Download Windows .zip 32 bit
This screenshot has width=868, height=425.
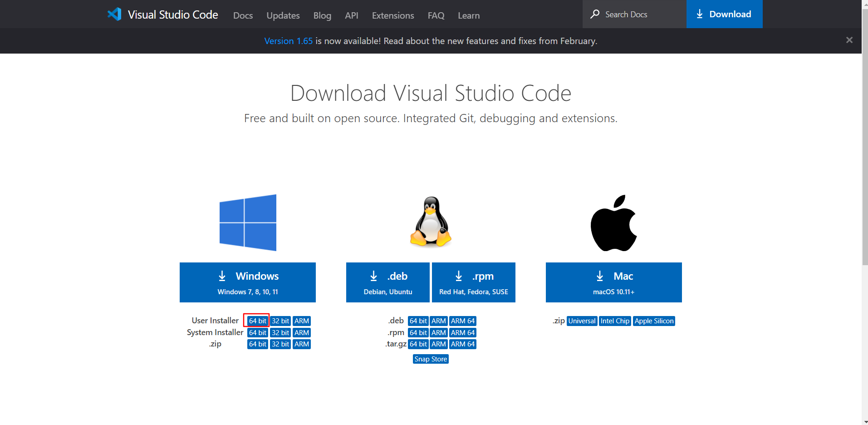pyautogui.click(x=280, y=344)
